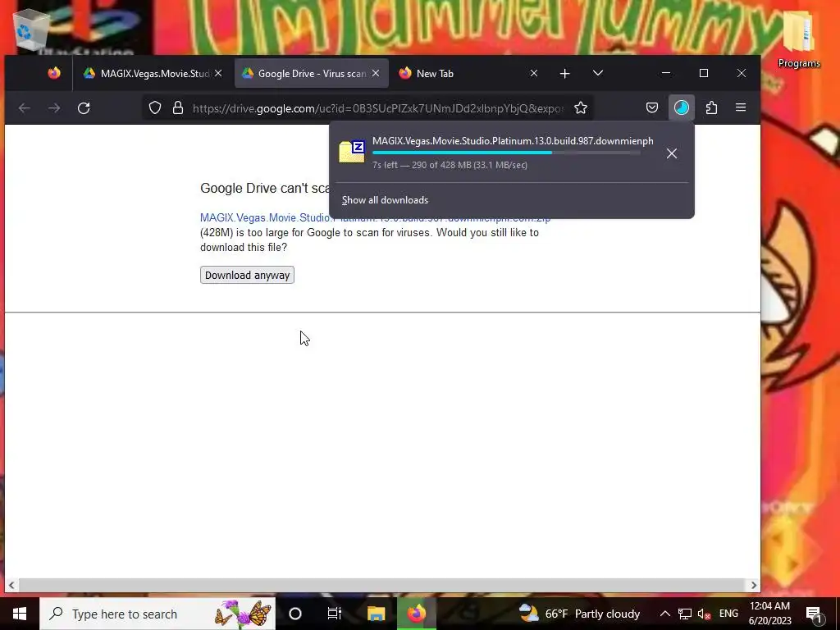Close the MAGIX.Vegas.Movie.Studio tab
The image size is (840, 630).
click(218, 73)
